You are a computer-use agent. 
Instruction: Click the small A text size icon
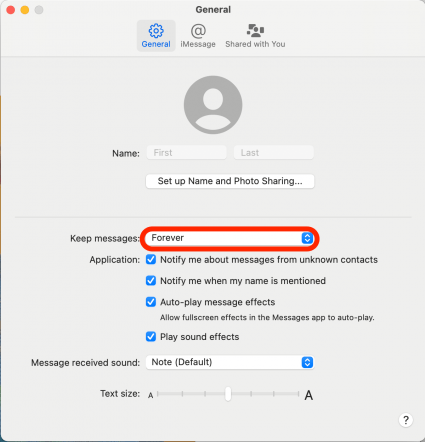coord(151,395)
